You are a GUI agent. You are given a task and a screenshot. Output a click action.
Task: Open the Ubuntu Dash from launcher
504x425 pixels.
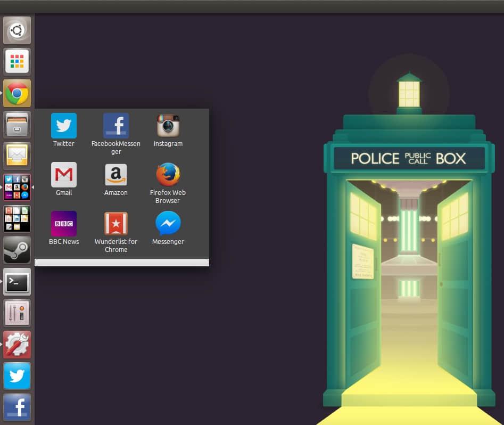pyautogui.click(x=17, y=31)
